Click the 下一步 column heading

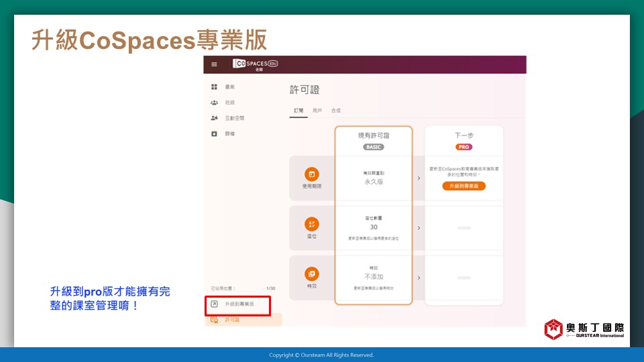(464, 135)
